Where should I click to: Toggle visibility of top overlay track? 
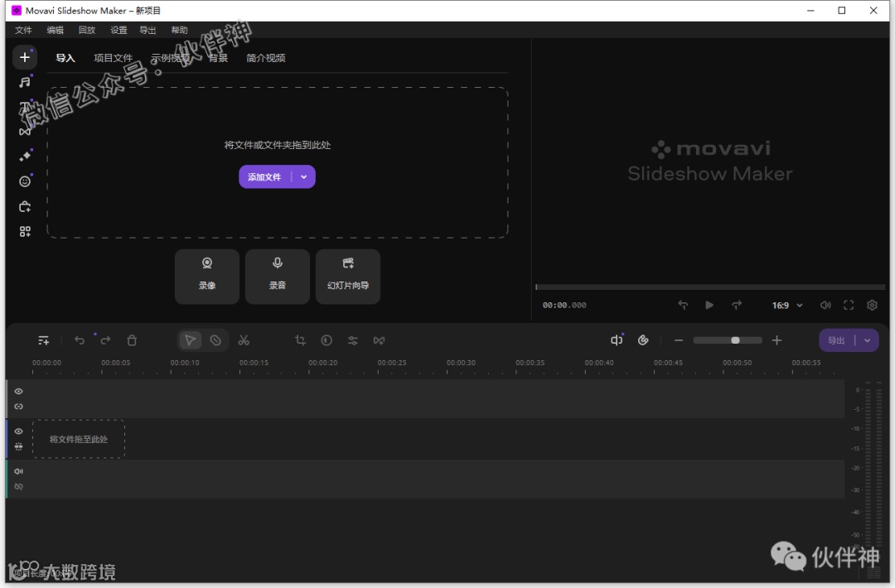(x=19, y=391)
